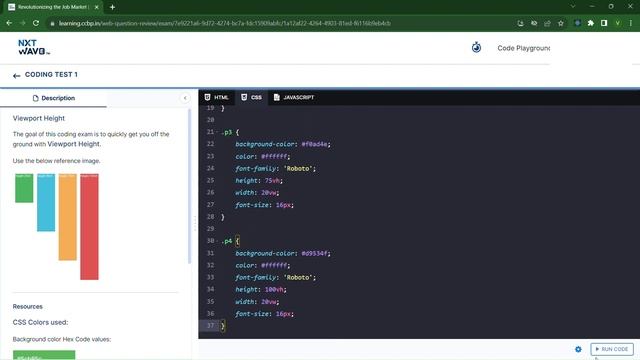Click the 'Resources' heading
The image size is (640, 360).
click(x=27, y=307)
